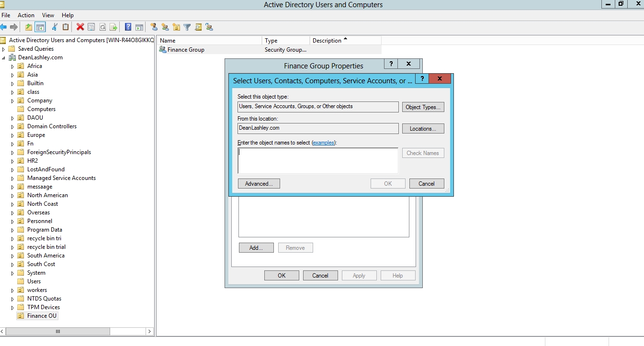Collapse the DeanLashley.com domain node
Screen dimensions: 644x346
(x=4, y=58)
